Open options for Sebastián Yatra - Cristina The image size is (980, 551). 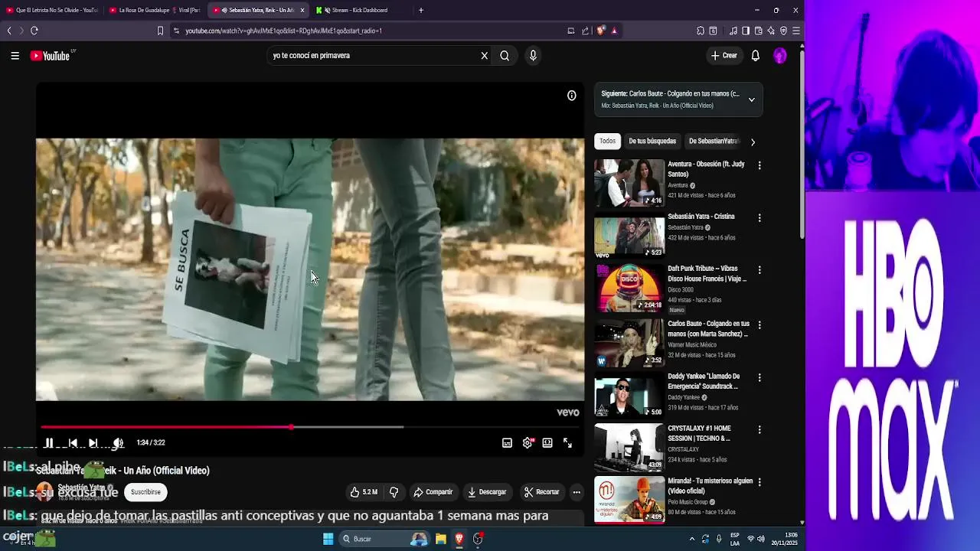tap(759, 218)
